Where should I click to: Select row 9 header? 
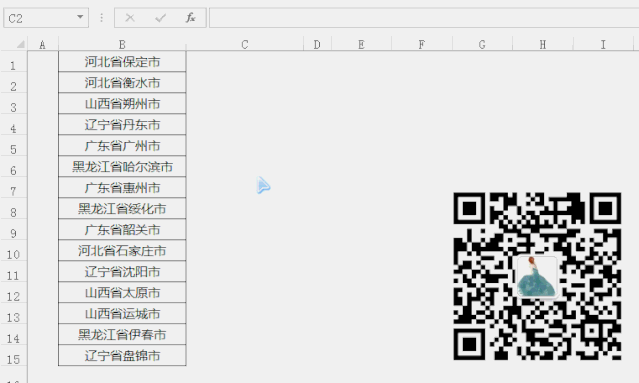point(13,230)
